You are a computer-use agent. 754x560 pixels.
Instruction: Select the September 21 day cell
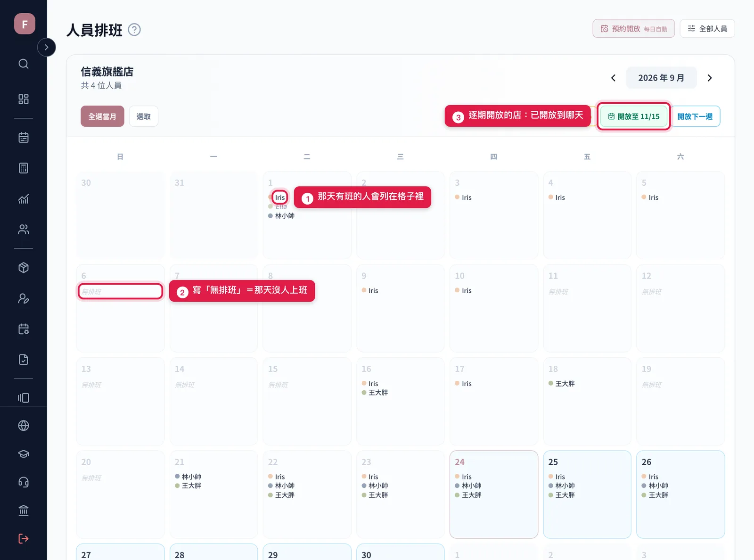[213, 494]
